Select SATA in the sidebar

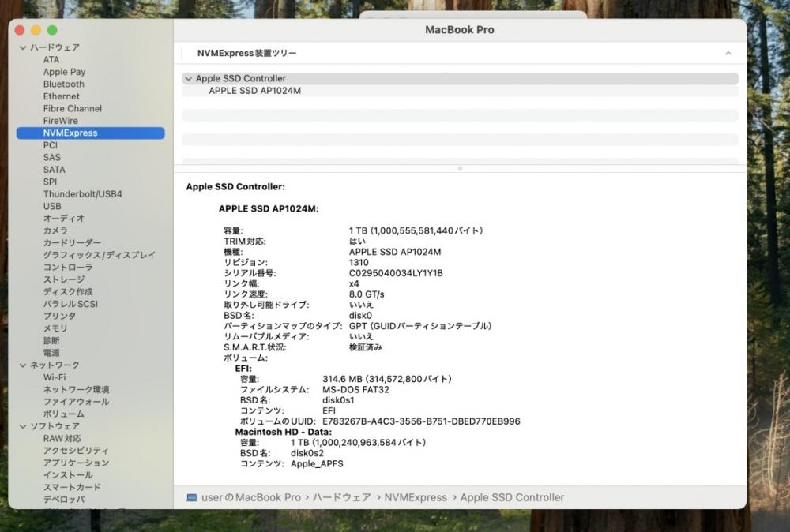[54, 170]
